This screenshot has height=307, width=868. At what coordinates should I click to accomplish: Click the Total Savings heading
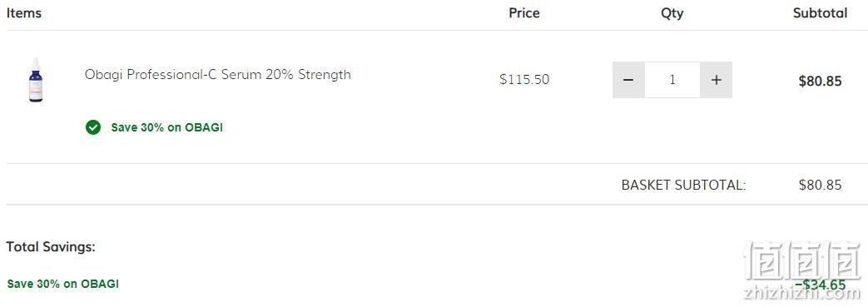51,247
